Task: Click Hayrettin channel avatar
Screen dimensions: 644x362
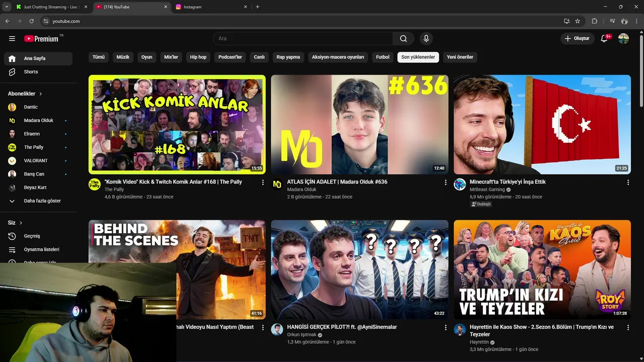Action: (460, 329)
